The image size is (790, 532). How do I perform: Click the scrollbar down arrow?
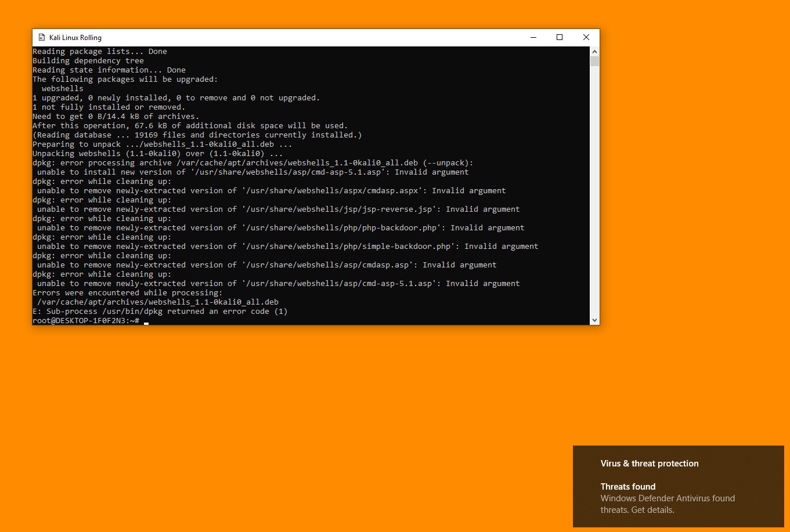click(x=594, y=320)
